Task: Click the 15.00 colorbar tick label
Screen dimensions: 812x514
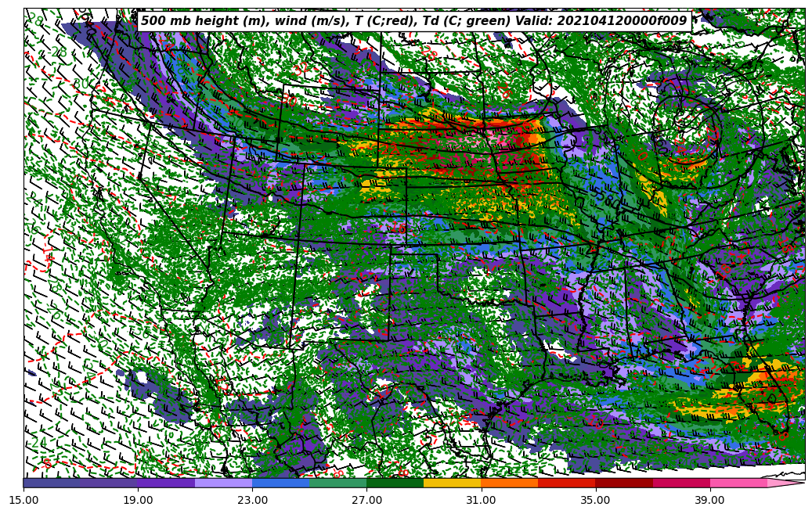Action: [23, 501]
